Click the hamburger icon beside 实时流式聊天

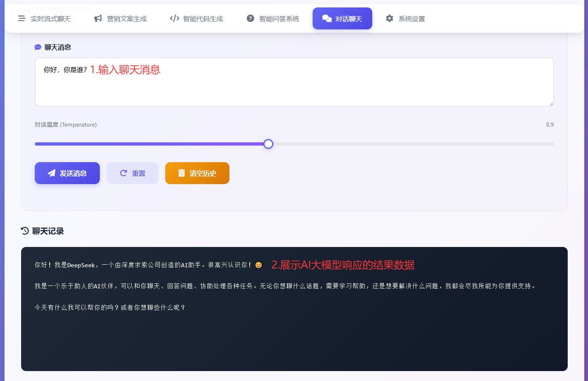click(22, 19)
